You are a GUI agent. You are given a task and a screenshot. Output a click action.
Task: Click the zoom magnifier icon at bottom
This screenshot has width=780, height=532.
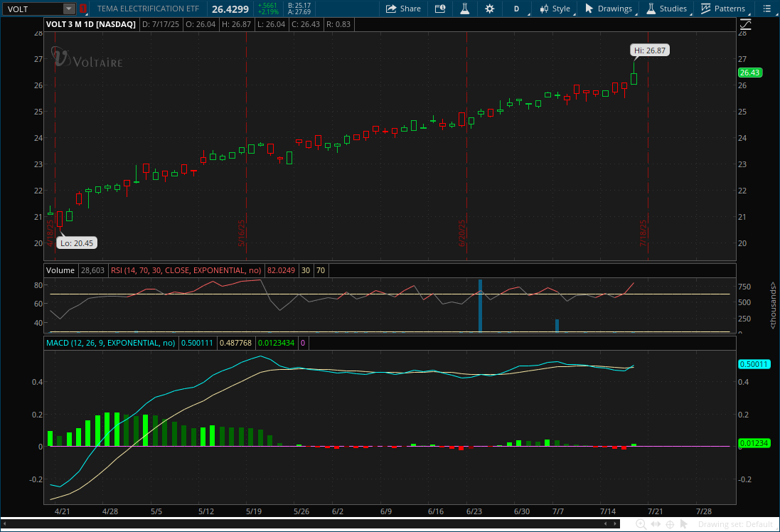point(641,524)
